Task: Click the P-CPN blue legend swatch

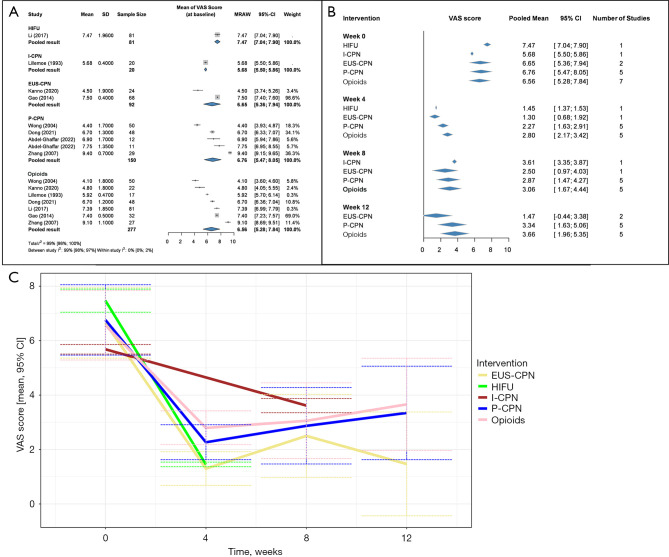Action: (483, 409)
